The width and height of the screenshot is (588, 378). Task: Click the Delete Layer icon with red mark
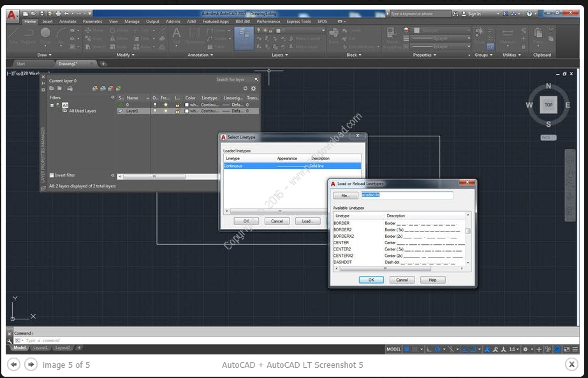(111, 89)
